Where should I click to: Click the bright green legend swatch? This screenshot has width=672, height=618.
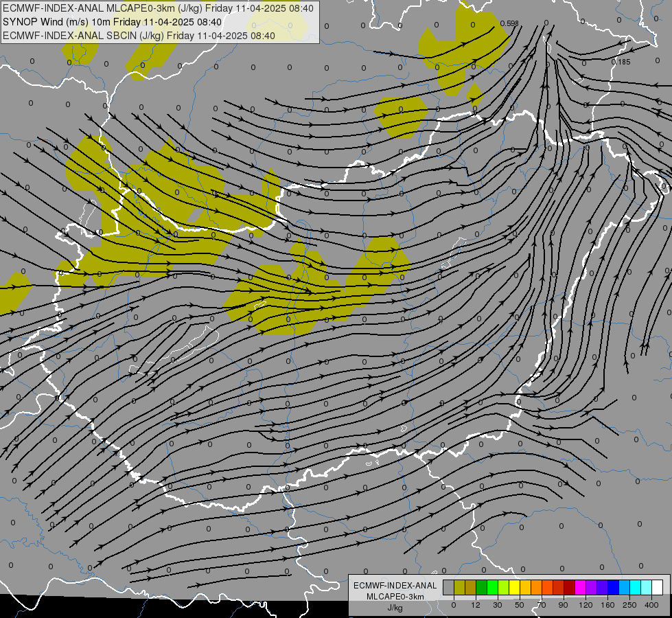click(492, 587)
